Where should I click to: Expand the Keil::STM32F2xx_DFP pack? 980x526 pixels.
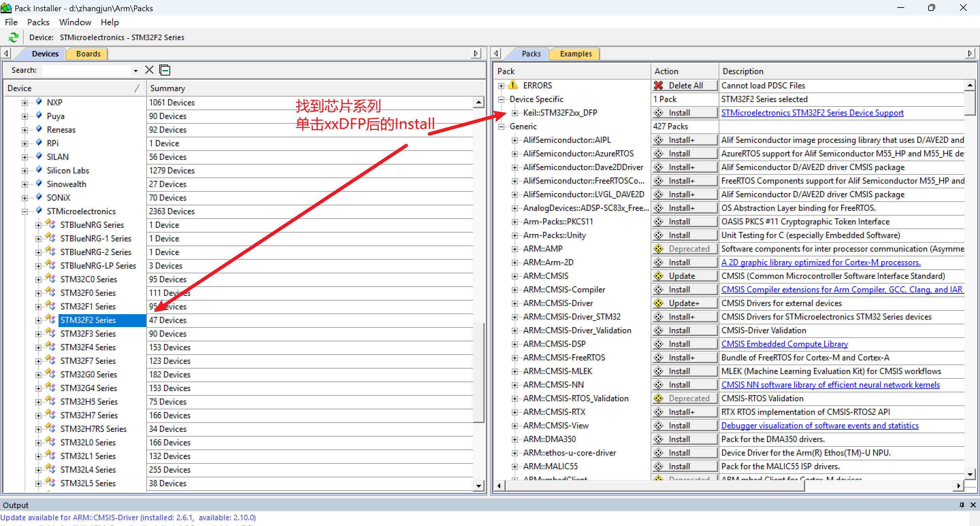(515, 113)
